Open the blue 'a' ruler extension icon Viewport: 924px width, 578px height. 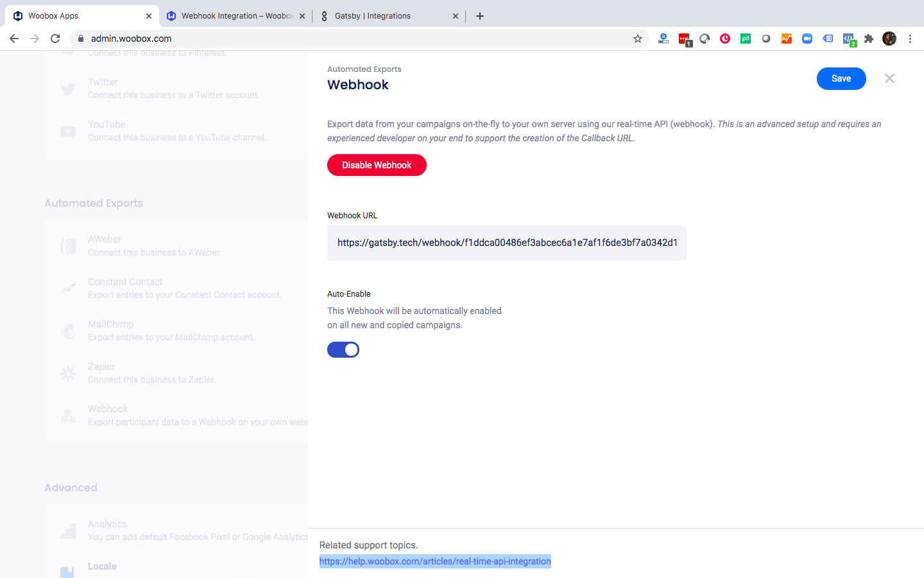coord(663,39)
